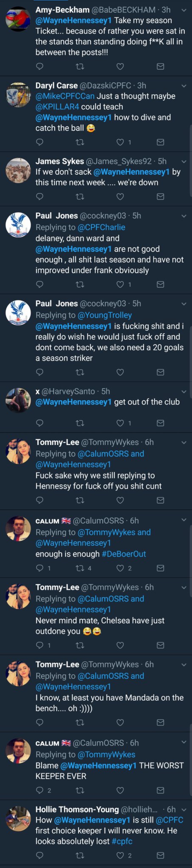
Task: Open options chevron on Amy-Beckham's tweet
Action: (x=184, y=10)
